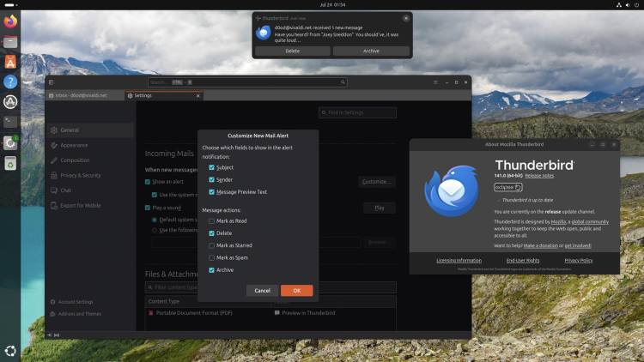The width and height of the screenshot is (644, 362).
Task: Dismiss the Thunderbird notification popup
Action: tap(406, 18)
